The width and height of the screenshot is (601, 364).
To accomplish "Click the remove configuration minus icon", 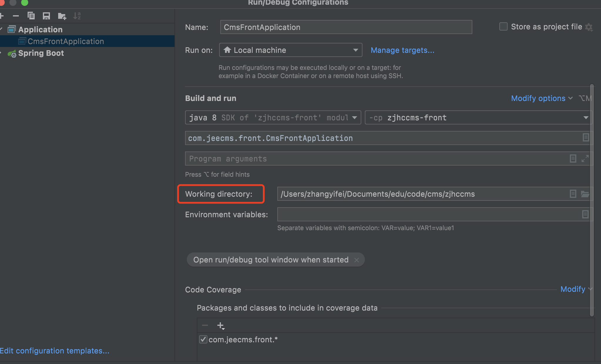I will 16,16.
